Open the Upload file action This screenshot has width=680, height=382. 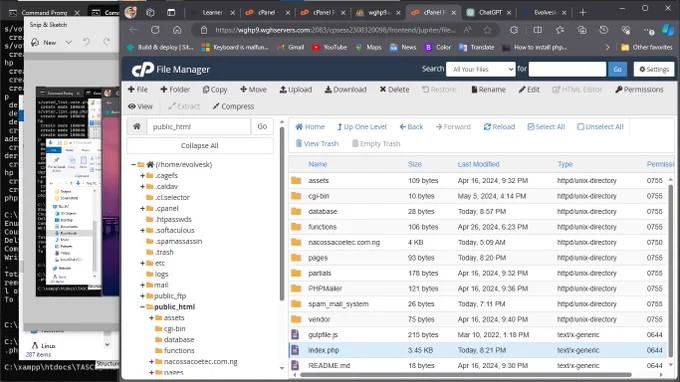(x=295, y=90)
